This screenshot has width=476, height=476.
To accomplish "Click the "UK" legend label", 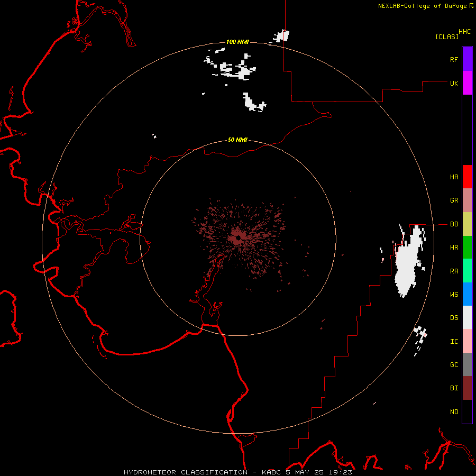I will 454,83.
